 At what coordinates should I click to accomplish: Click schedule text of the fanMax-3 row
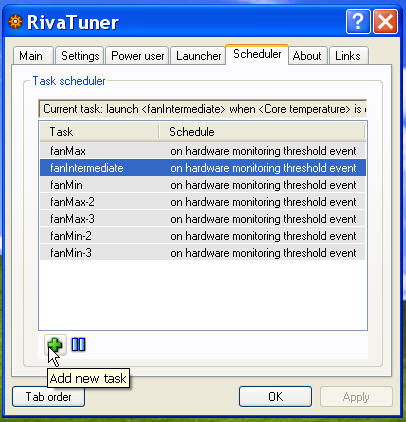(x=263, y=219)
